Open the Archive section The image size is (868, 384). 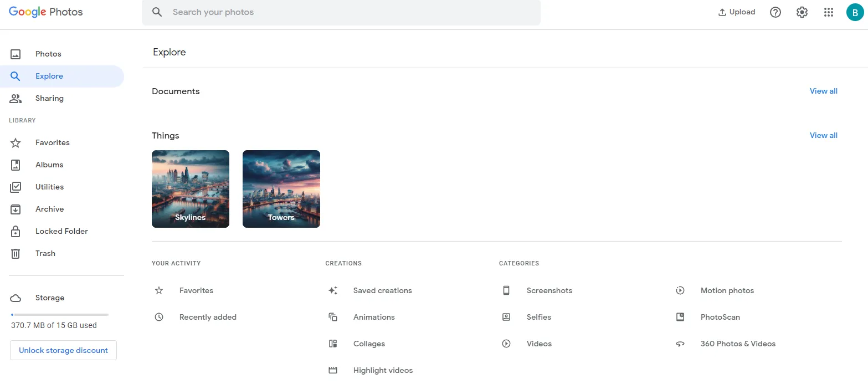pos(49,209)
